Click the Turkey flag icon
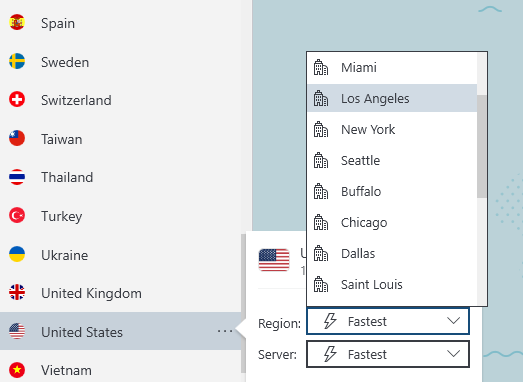This screenshot has height=382, width=523. coord(17,216)
